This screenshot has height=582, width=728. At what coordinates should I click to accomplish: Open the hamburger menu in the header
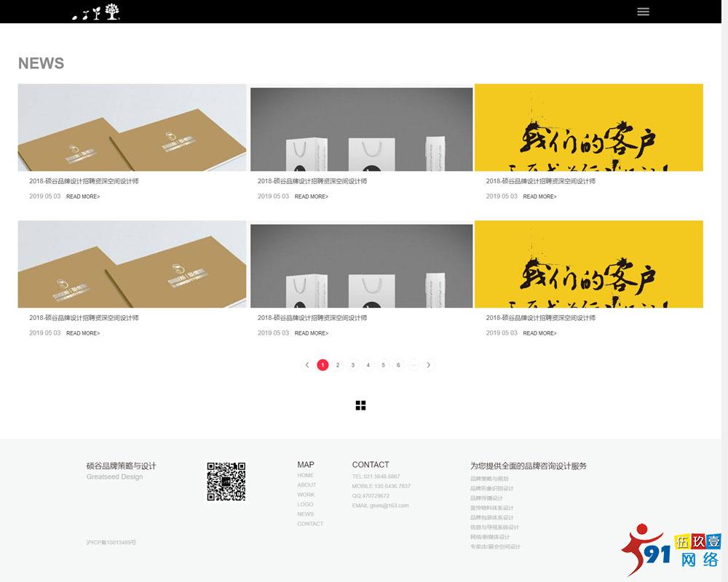coord(643,12)
